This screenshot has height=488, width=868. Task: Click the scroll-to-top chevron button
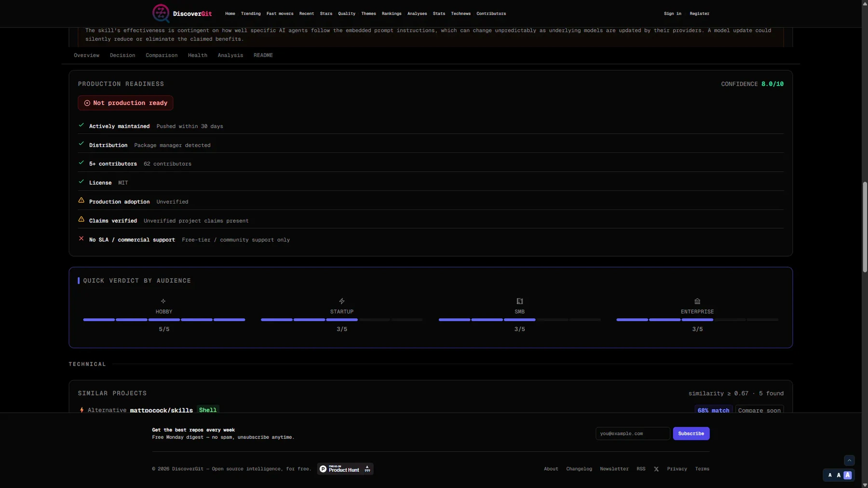[x=849, y=461]
